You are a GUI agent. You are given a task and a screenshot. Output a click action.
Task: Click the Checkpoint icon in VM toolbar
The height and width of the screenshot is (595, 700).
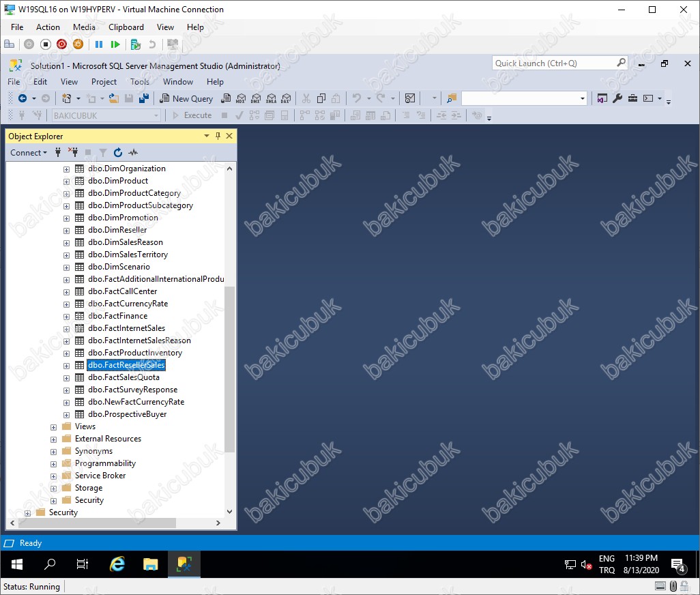click(136, 44)
